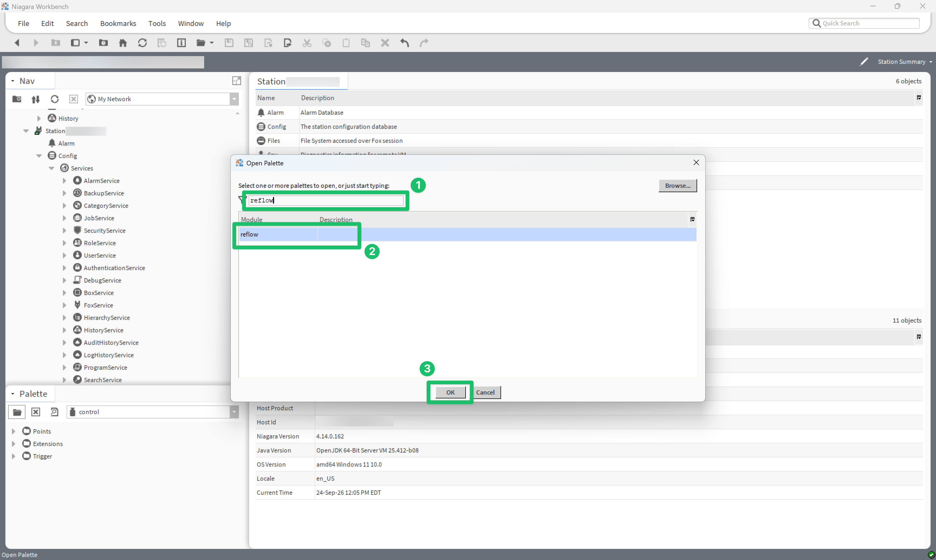Viewport: 936px width, 560px height.
Task: Click the Nav panel close X icon
Action: pos(74,99)
